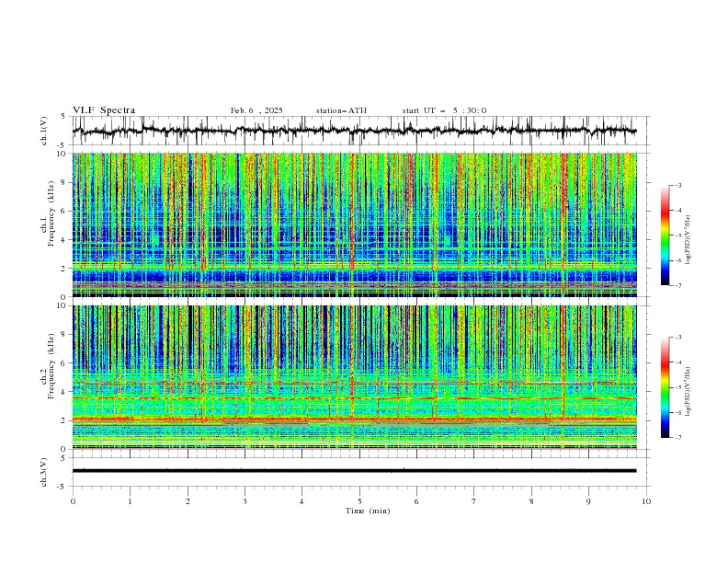This screenshot has width=728, height=563.
Task: Click time axis tick label "10"
Action: pyautogui.click(x=646, y=501)
